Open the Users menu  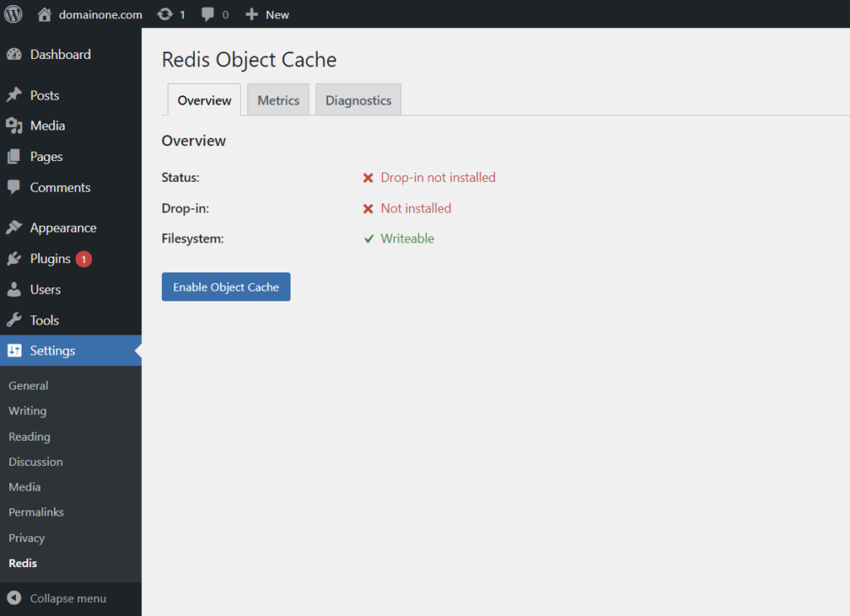[45, 290]
